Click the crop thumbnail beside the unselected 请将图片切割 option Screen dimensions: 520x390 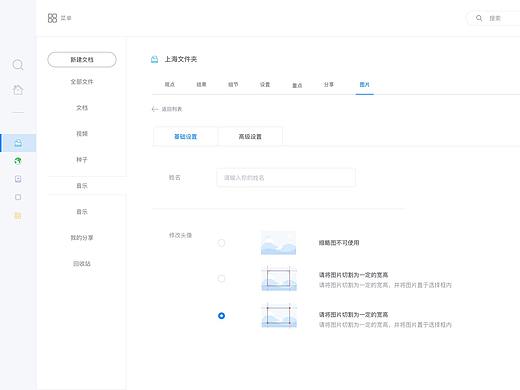coord(279,279)
